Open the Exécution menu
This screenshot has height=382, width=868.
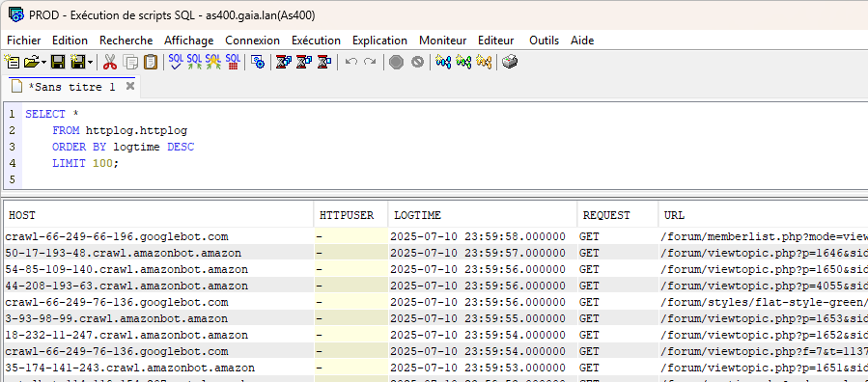click(316, 41)
